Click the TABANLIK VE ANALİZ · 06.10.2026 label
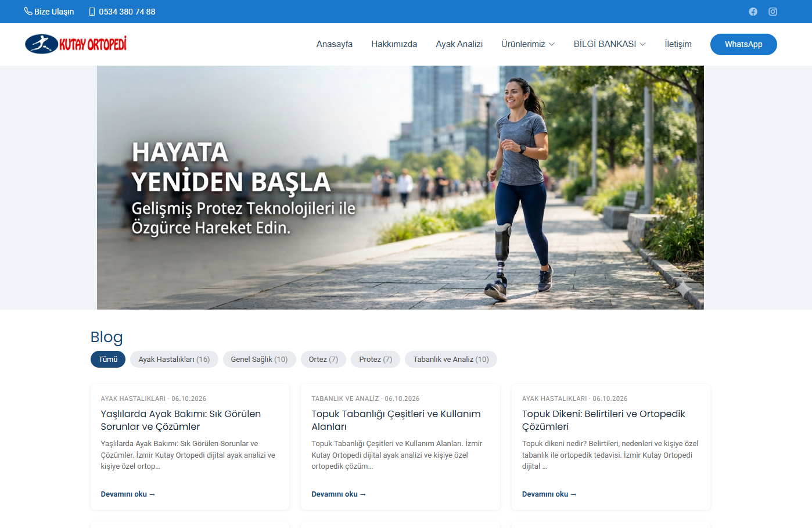The image size is (812, 528). (365, 398)
